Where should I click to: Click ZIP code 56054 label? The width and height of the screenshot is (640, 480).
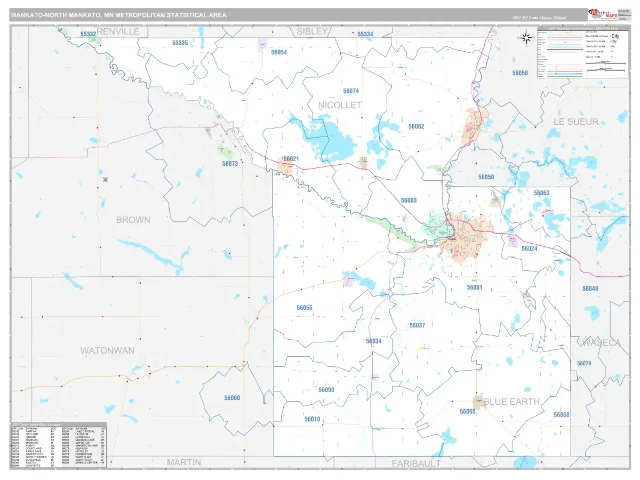pos(279,52)
